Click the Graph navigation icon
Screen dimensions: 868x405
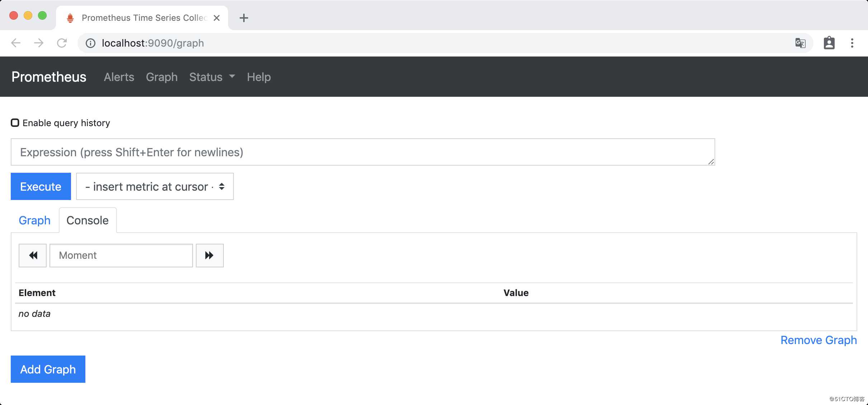pos(162,77)
